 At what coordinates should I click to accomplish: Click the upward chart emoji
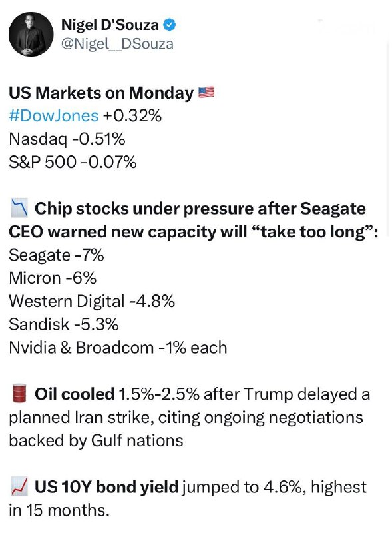19,486
